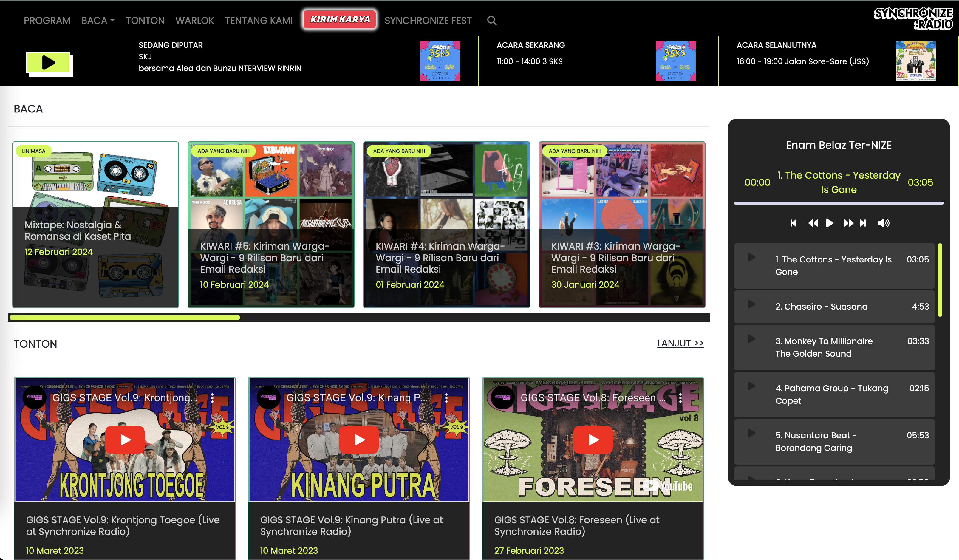Open options menu on Kinang Putra embed

[x=446, y=398]
